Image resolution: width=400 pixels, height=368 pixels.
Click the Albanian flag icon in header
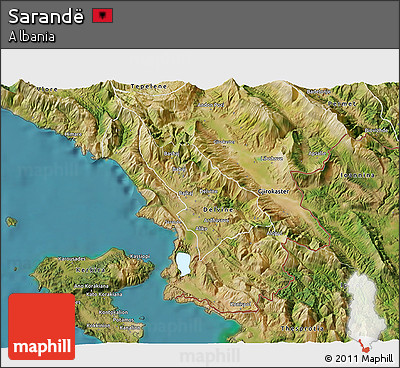tap(103, 15)
